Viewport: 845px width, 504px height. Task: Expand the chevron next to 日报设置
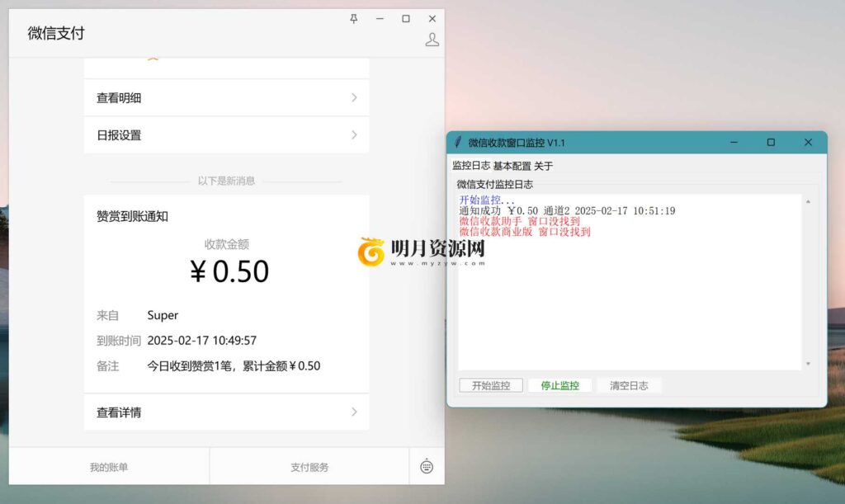pos(355,134)
